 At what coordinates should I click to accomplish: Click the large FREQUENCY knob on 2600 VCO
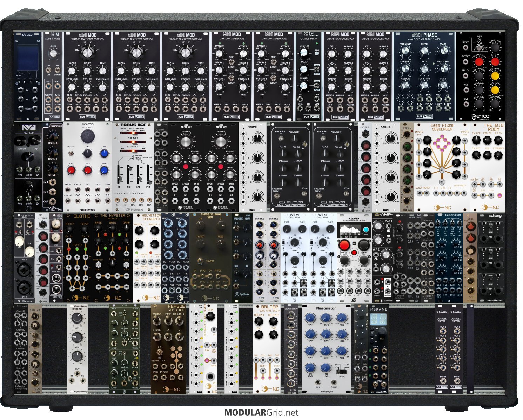(x=87, y=136)
